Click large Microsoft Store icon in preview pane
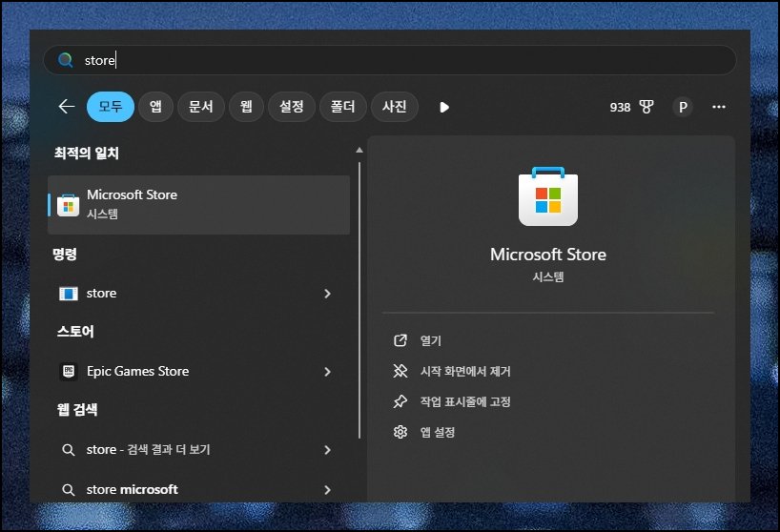780x532 pixels. [x=547, y=196]
